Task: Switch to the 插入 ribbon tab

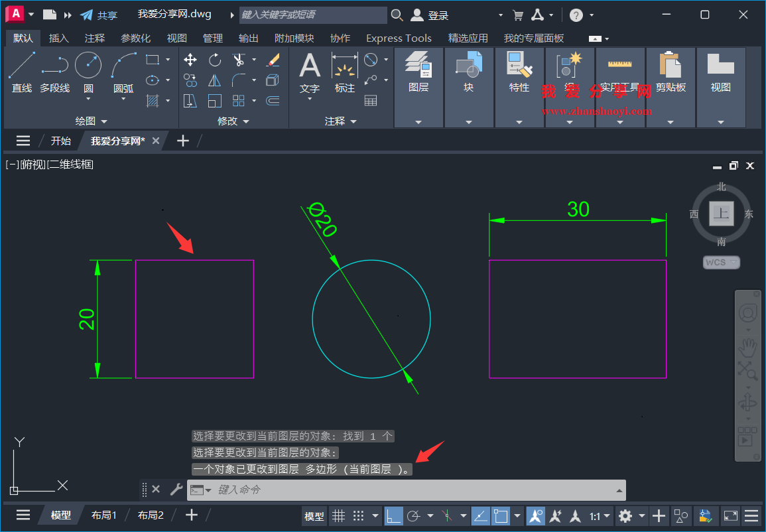Action: click(x=58, y=38)
